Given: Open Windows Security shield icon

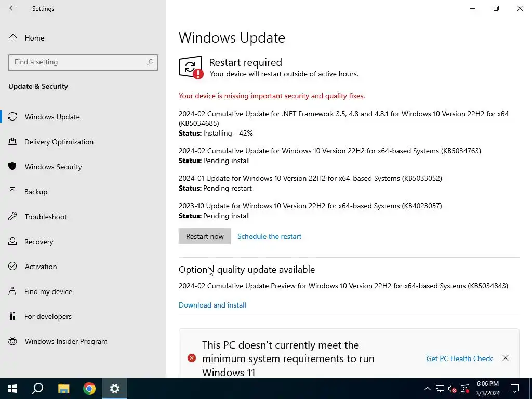Looking at the screenshot, I should click(12, 167).
